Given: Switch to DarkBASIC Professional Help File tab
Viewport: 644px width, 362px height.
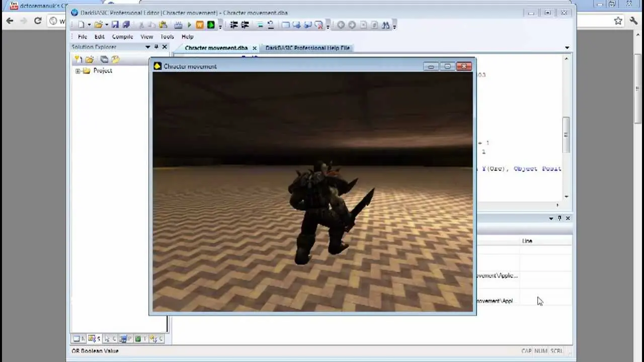Looking at the screenshot, I should pos(307,48).
